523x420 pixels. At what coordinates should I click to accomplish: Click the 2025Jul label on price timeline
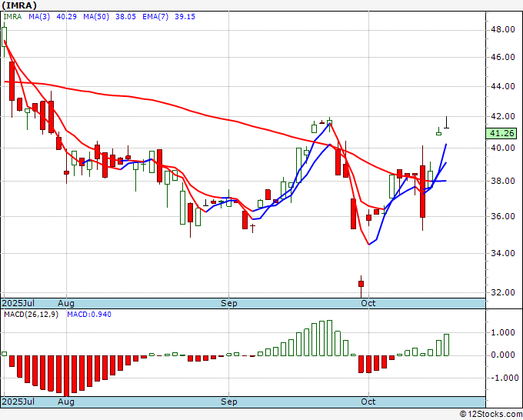18,303
